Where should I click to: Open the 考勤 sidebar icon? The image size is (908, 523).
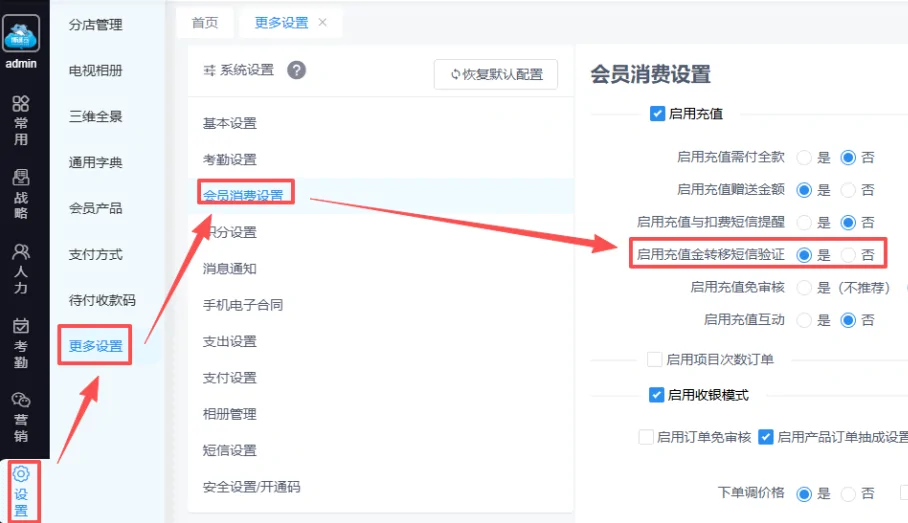point(21,326)
